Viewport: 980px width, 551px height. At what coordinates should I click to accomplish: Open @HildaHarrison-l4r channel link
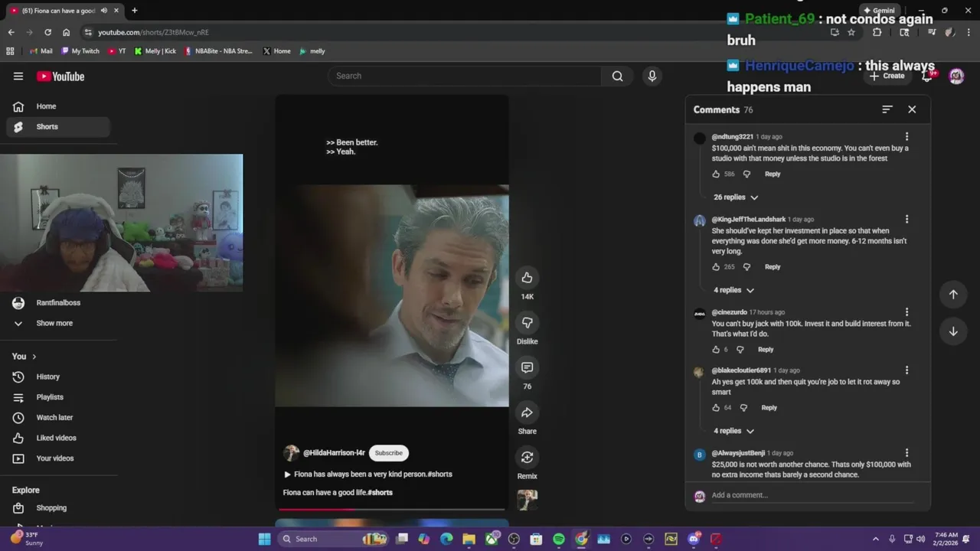coord(334,453)
